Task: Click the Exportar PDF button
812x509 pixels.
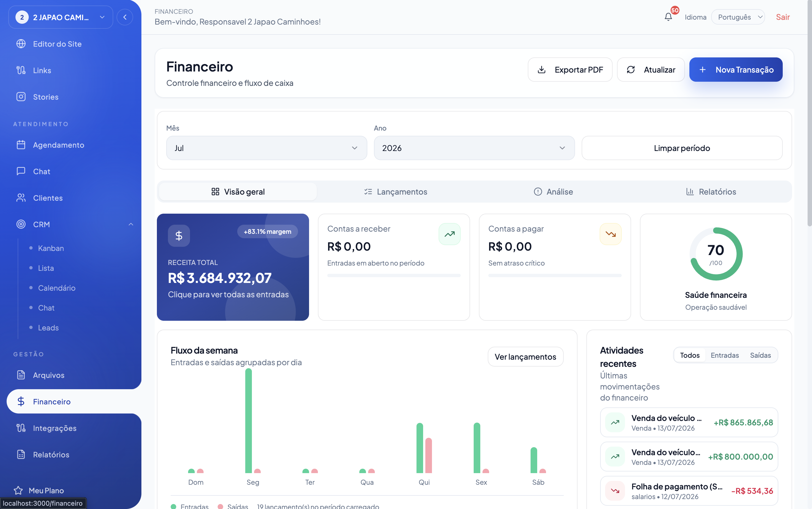Action: [x=570, y=70]
